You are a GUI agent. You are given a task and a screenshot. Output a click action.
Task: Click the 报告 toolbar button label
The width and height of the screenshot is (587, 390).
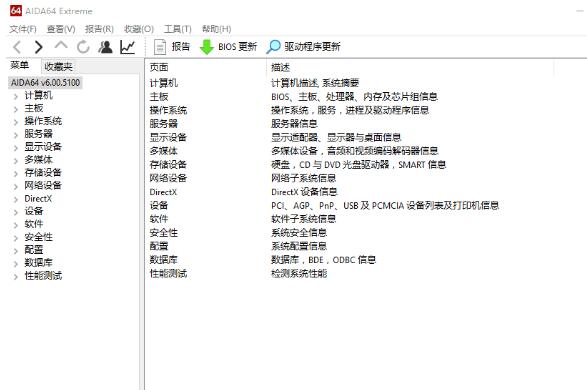[x=181, y=47]
